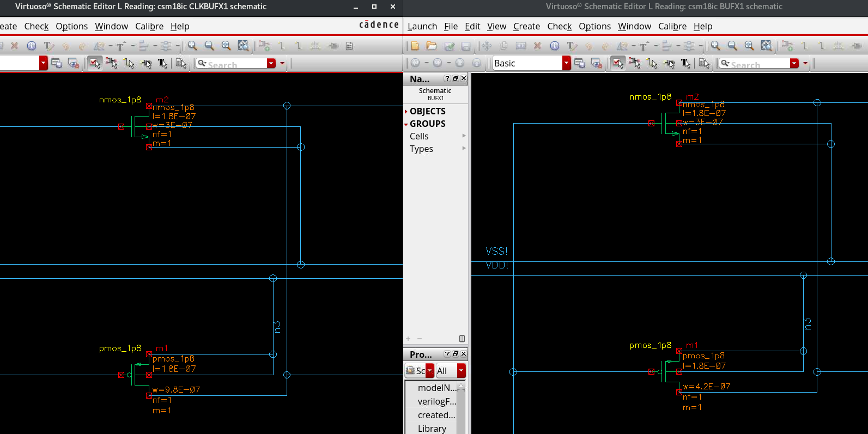Click Zoom Out magnifier in CLKBUFX1 window

point(209,46)
